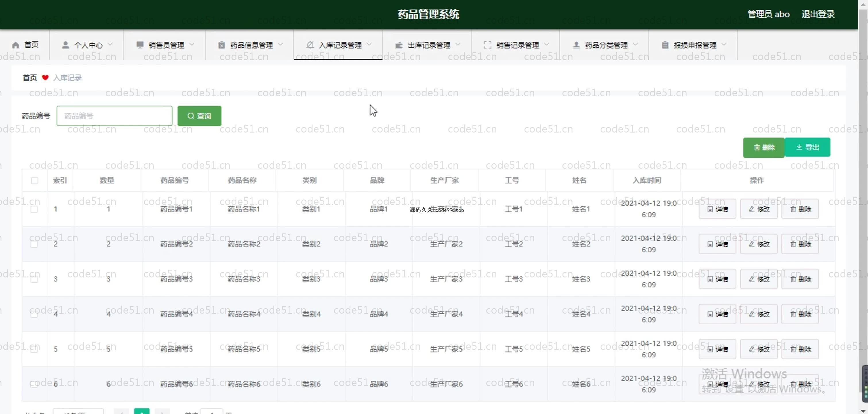Open the 首页 menu item

(x=25, y=45)
